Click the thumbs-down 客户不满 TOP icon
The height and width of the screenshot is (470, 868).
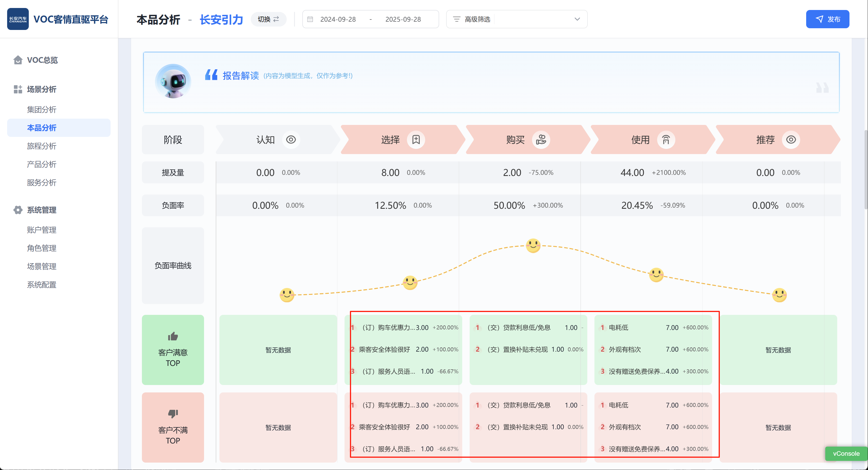(x=173, y=414)
